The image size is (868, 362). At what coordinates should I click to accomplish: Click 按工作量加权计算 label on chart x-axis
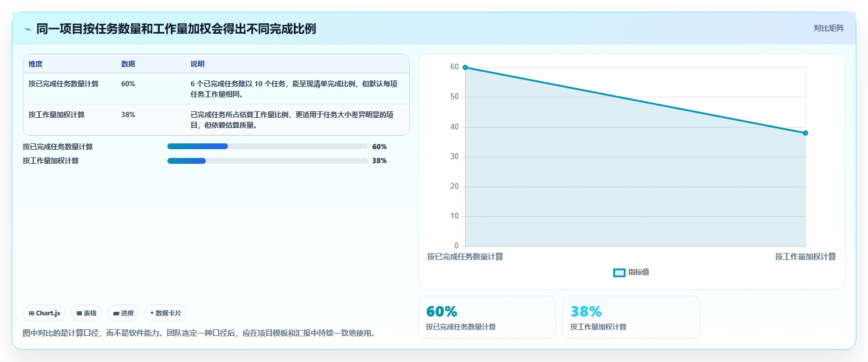(x=806, y=257)
